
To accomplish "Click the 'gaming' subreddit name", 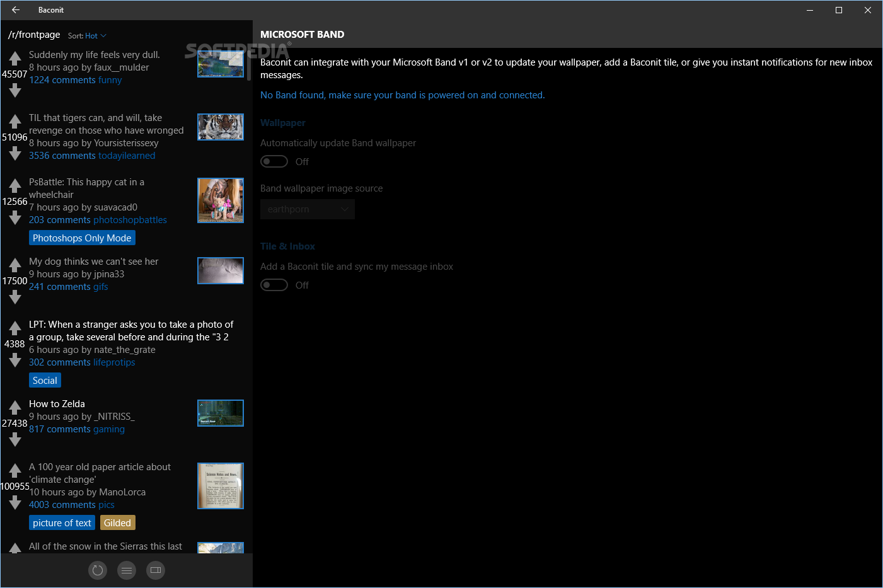I will click(109, 429).
